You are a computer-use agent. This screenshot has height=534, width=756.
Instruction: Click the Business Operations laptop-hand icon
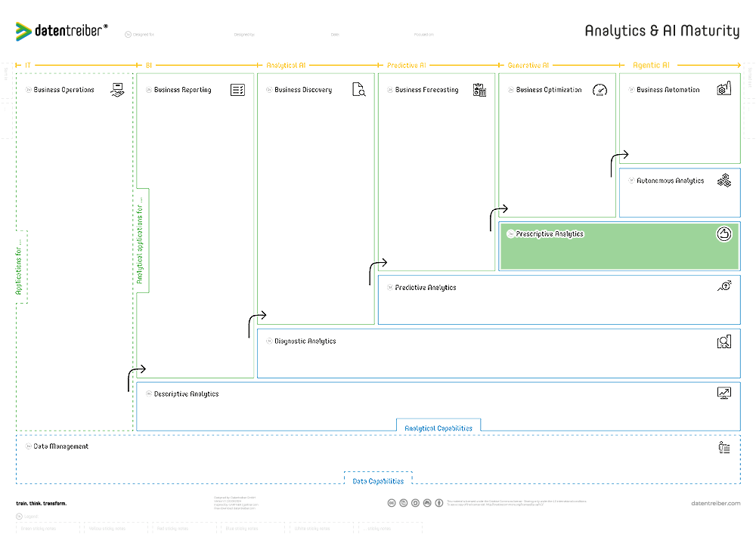(117, 90)
